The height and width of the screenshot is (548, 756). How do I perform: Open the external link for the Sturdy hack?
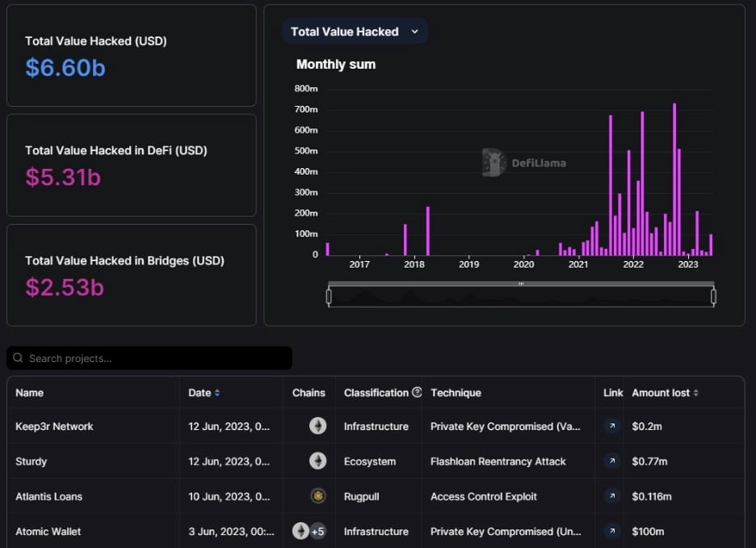pos(611,462)
